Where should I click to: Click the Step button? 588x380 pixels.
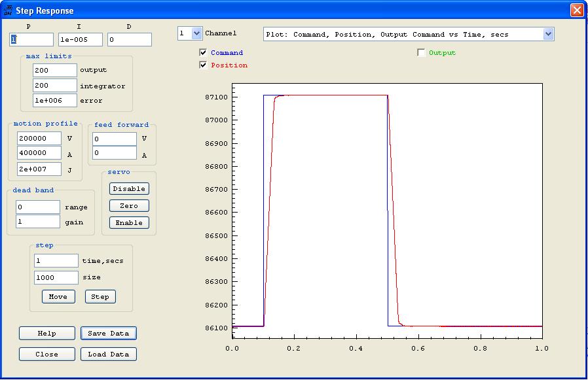tap(100, 296)
